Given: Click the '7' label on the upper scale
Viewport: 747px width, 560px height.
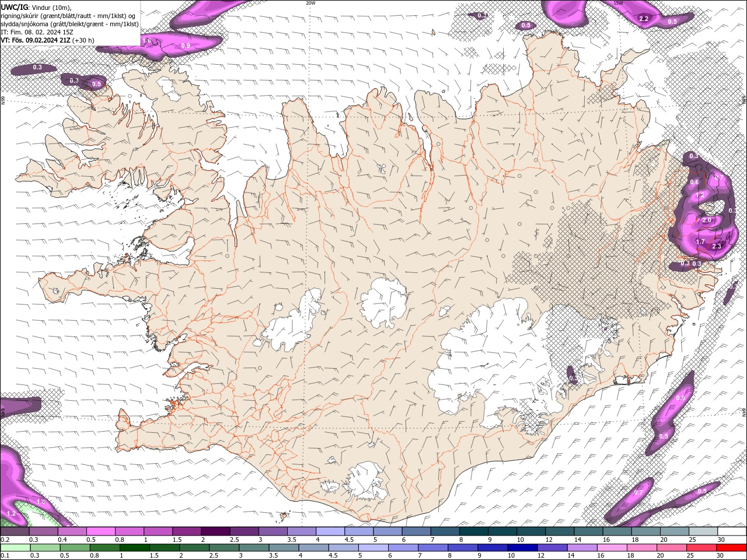Looking at the screenshot, I should click(432, 540).
